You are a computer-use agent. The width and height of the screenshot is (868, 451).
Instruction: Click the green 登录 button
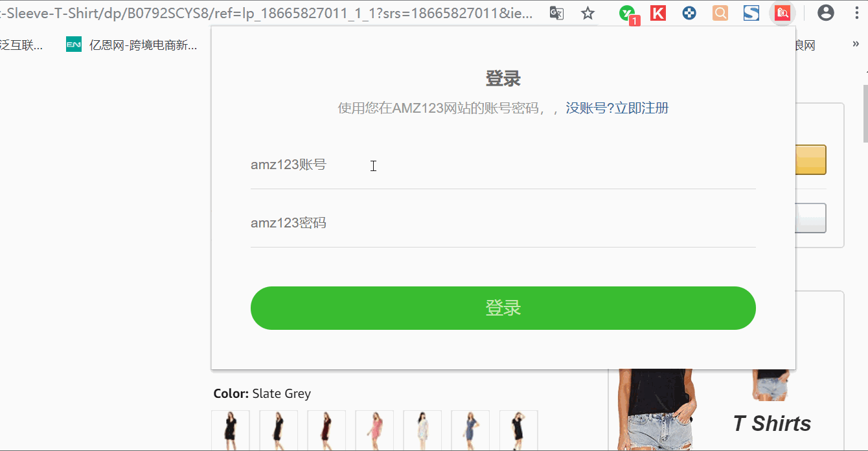click(x=503, y=308)
